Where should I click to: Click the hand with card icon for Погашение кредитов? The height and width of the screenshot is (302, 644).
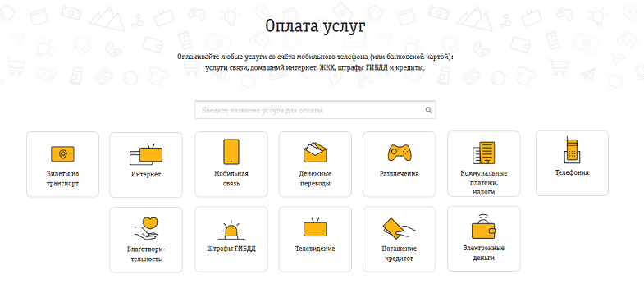400,228
